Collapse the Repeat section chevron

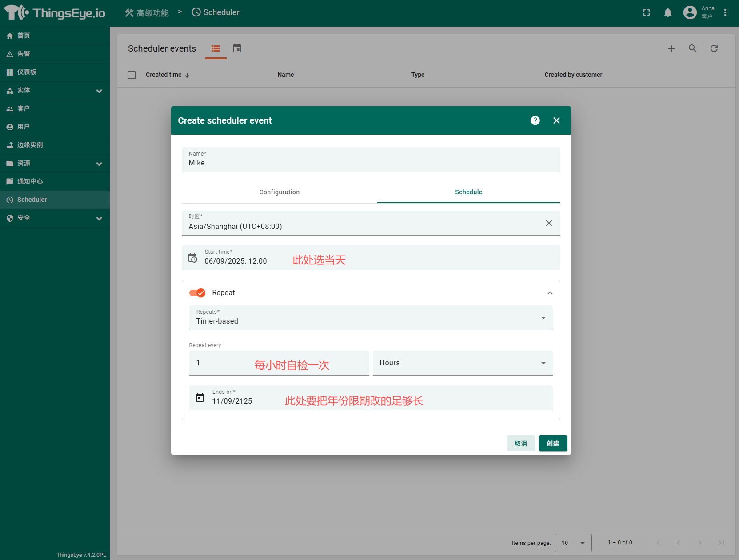coord(550,293)
